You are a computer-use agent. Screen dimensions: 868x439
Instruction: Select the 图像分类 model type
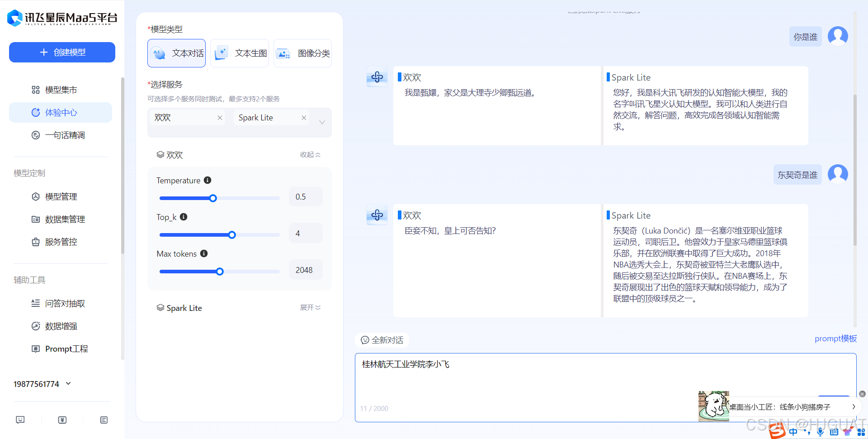[302, 53]
